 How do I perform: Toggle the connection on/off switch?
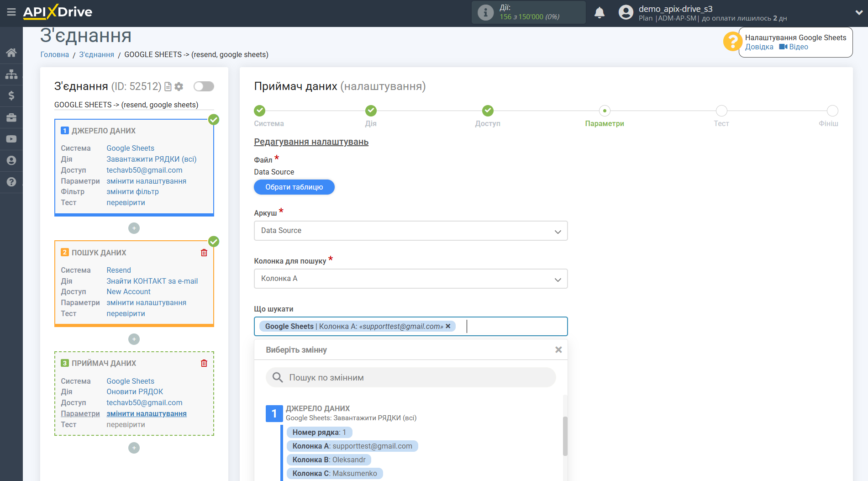(204, 86)
